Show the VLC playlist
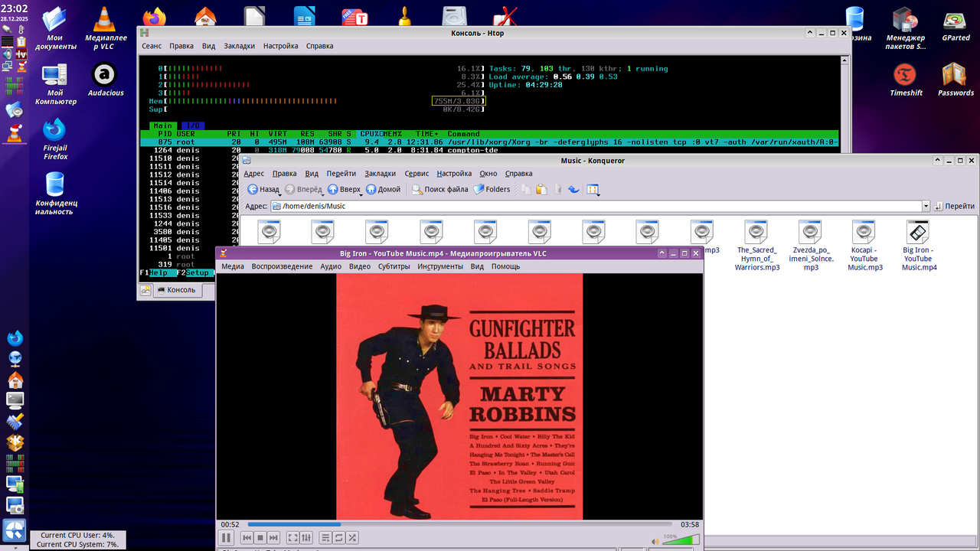980x551 pixels. pyautogui.click(x=325, y=538)
